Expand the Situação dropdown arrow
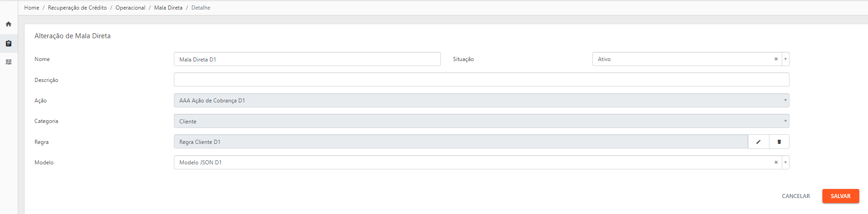Screen dimensions: 868x214 pyautogui.click(x=785, y=59)
